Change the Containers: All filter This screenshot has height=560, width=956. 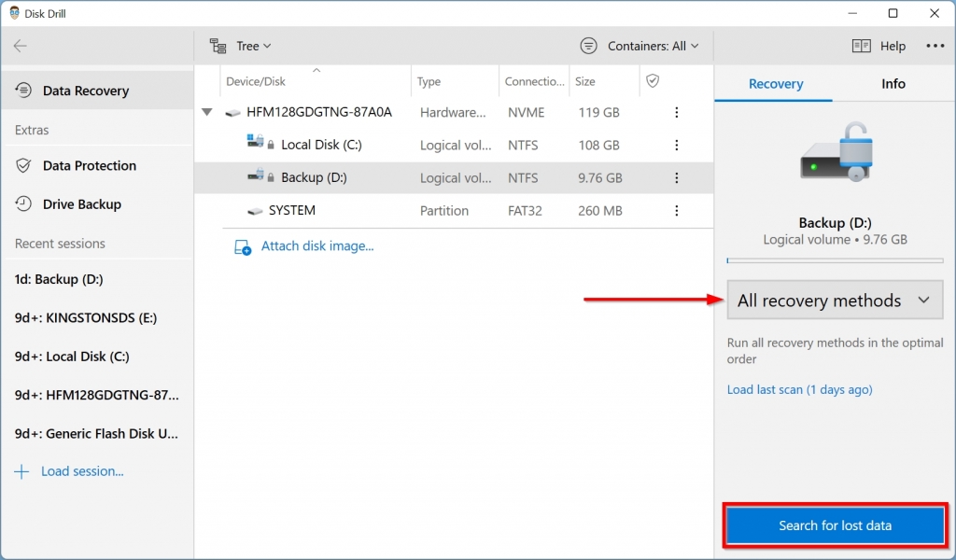640,45
